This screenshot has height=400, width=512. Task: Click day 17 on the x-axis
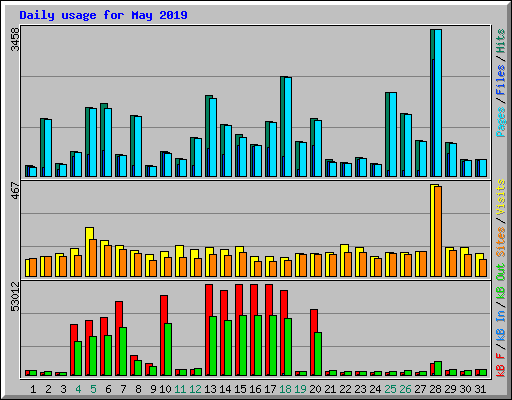270,389
